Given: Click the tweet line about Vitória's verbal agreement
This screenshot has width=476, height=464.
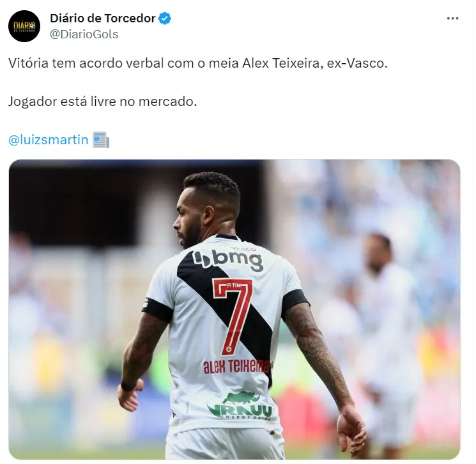Looking at the screenshot, I should [198, 63].
